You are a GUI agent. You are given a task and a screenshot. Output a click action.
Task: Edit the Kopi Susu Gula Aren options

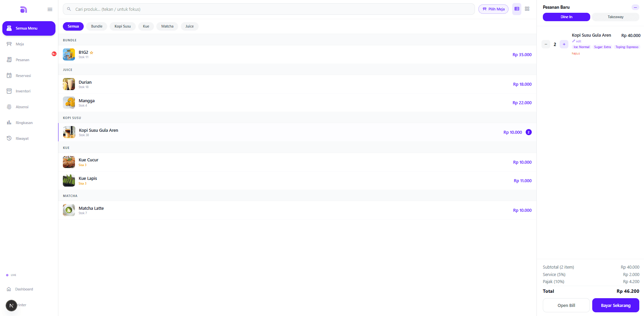pos(577,41)
